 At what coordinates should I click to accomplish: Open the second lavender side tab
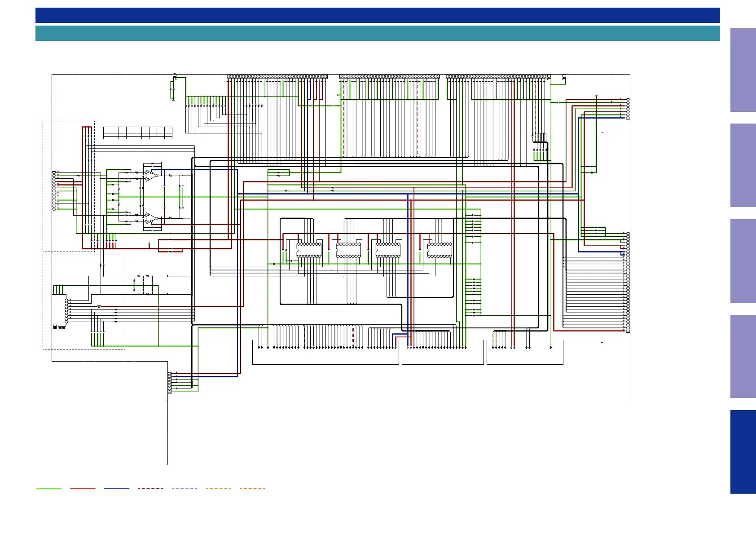[x=743, y=165]
